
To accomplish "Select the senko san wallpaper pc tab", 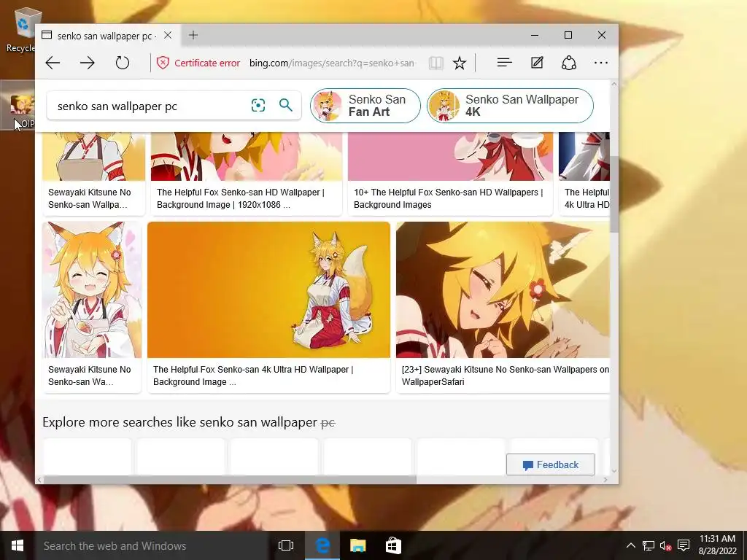I will 107,36.
